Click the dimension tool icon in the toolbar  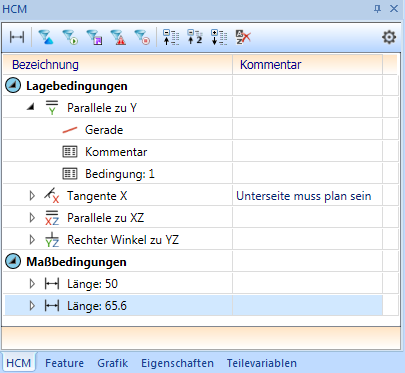click(17, 37)
